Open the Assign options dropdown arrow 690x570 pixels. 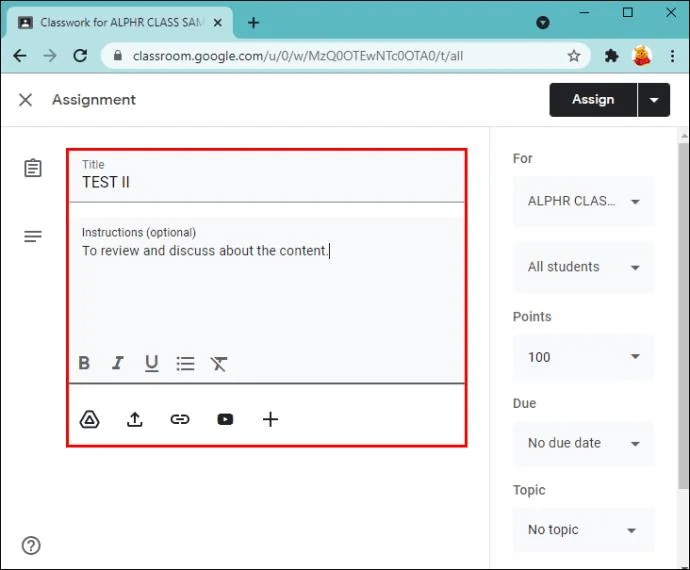point(654,100)
